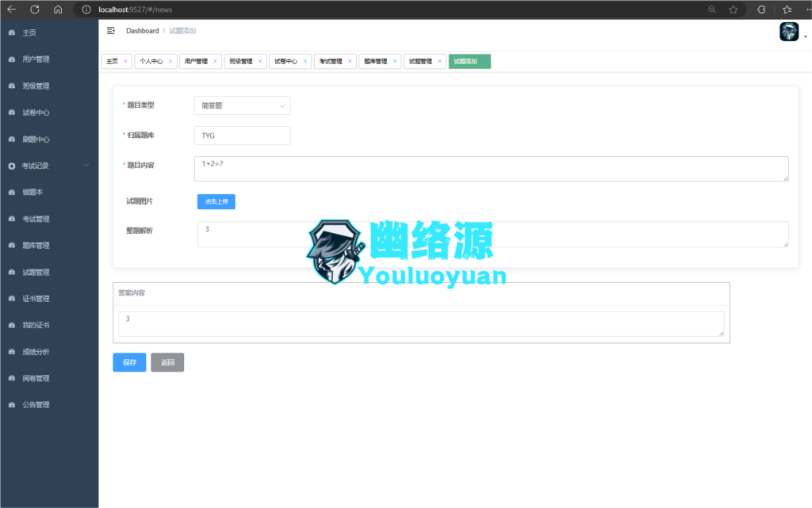The height and width of the screenshot is (508, 812).
Task: Click the browser home icon
Action: tap(58, 10)
